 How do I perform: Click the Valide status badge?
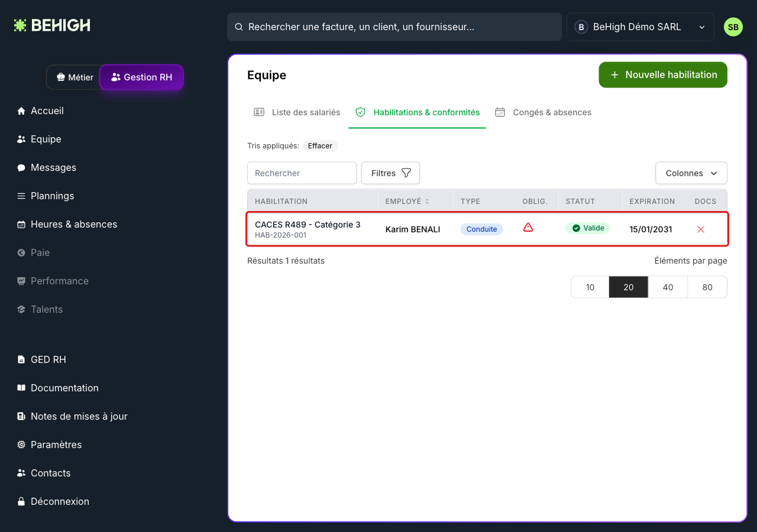588,228
